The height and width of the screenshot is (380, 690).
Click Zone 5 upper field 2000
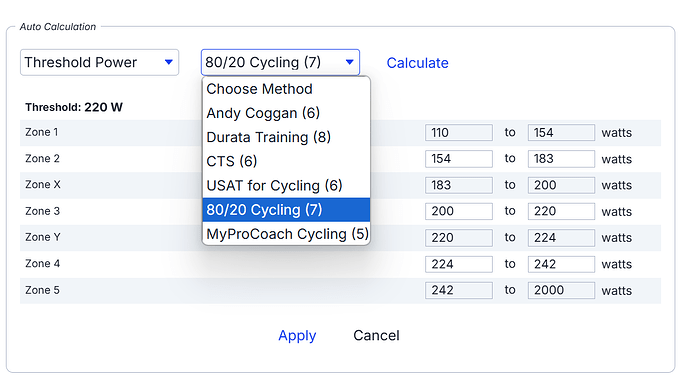[x=562, y=290]
